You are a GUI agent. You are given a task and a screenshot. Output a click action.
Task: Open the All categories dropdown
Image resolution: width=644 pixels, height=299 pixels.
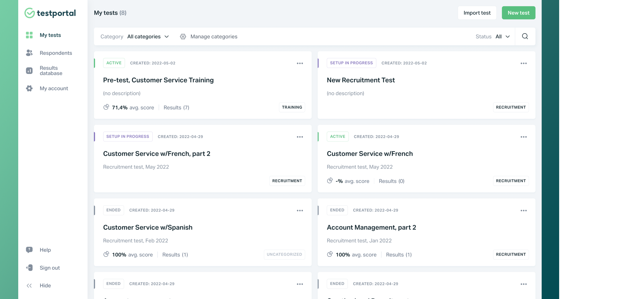tap(148, 36)
